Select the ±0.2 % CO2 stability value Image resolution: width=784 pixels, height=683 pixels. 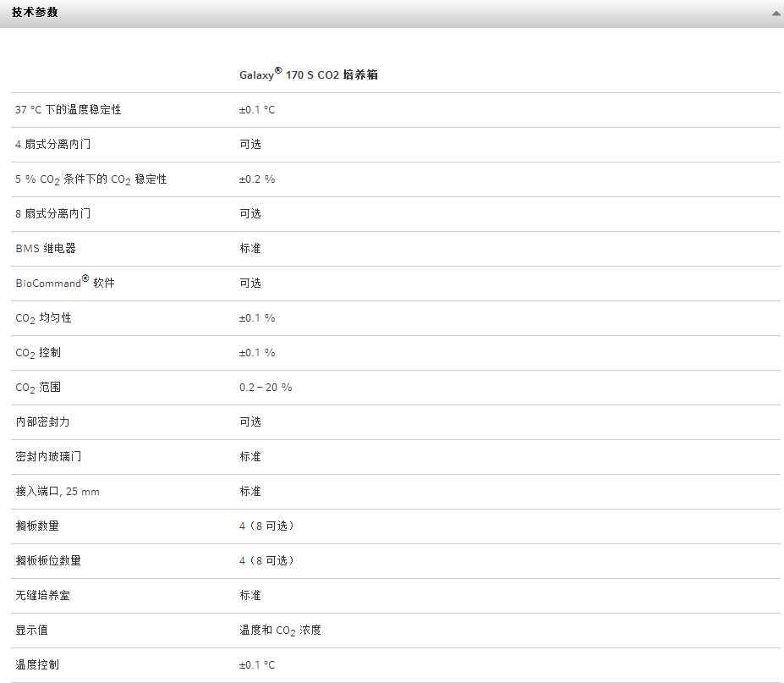(x=257, y=179)
